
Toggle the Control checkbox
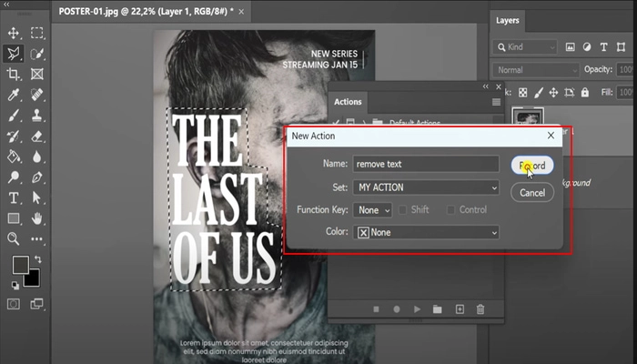(450, 209)
